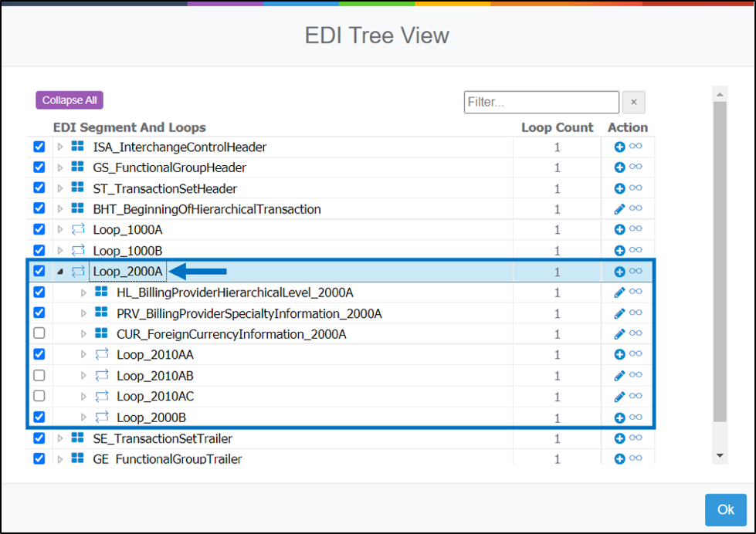Click link icon in GS_FunctionalGroupHeader row

click(x=636, y=167)
